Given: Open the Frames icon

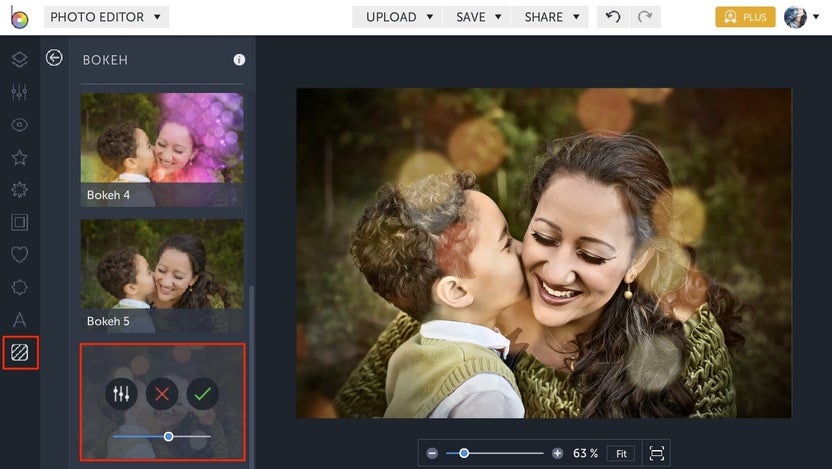Looking at the screenshot, I should click(x=20, y=222).
